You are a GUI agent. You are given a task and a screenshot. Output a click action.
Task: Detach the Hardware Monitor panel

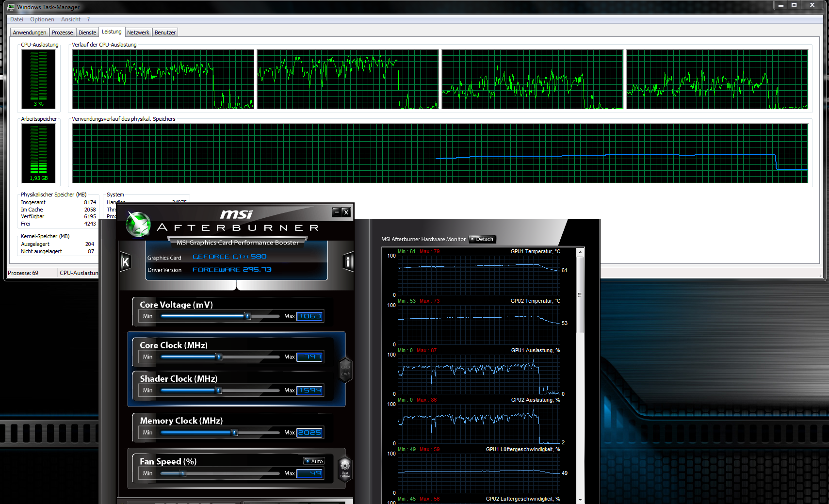point(482,239)
